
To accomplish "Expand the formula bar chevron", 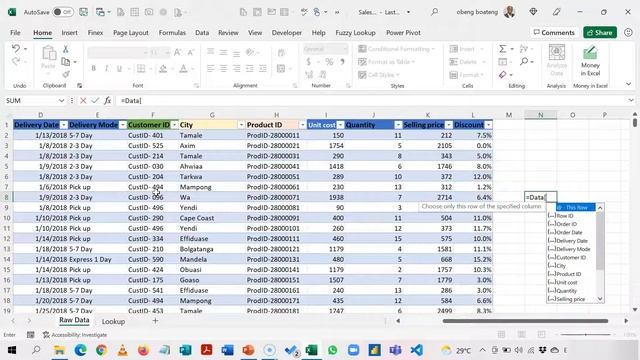I will (x=631, y=100).
